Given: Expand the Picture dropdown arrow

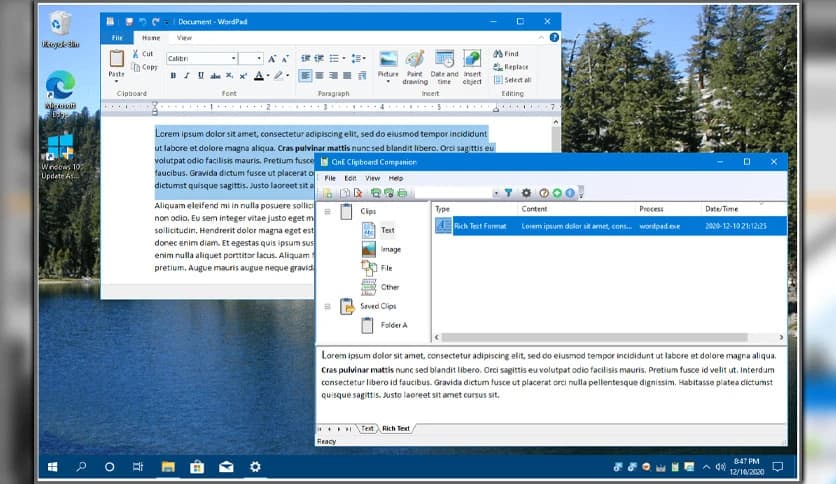Looking at the screenshot, I should pyautogui.click(x=388, y=83).
